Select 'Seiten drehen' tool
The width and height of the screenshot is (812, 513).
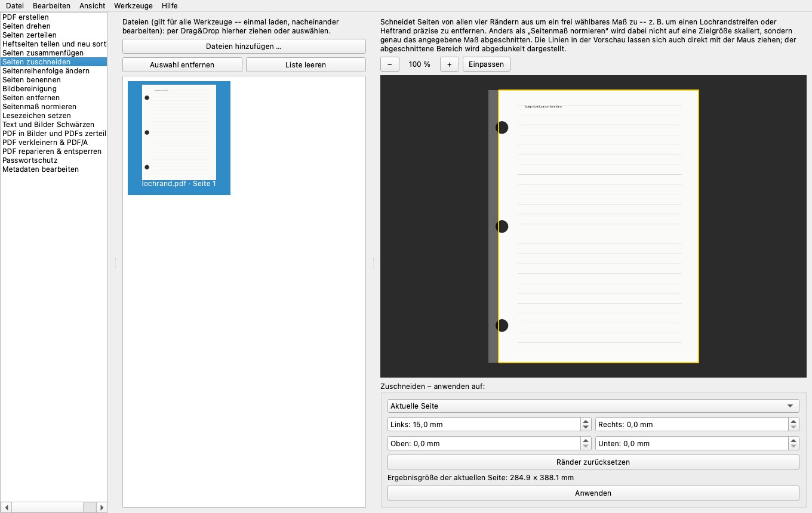click(x=54, y=26)
